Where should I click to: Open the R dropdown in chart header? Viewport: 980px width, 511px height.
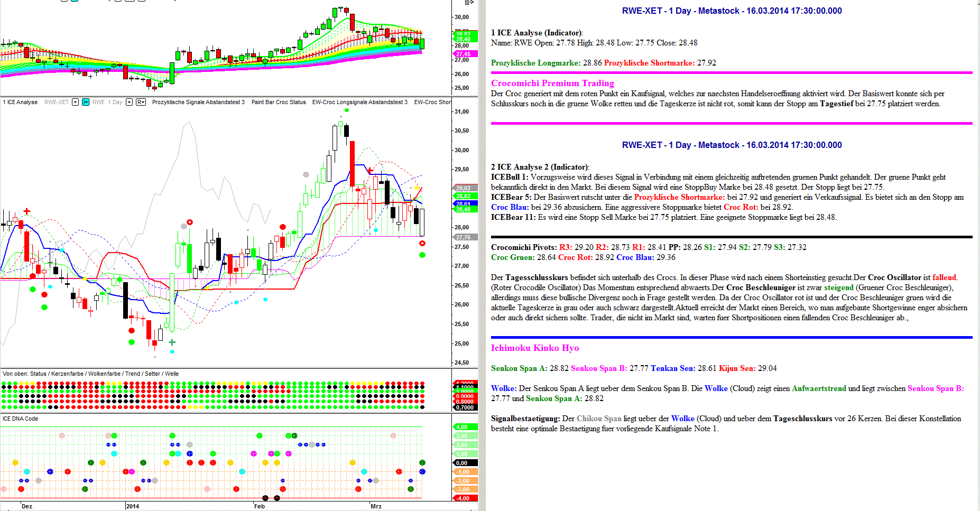coord(141,102)
